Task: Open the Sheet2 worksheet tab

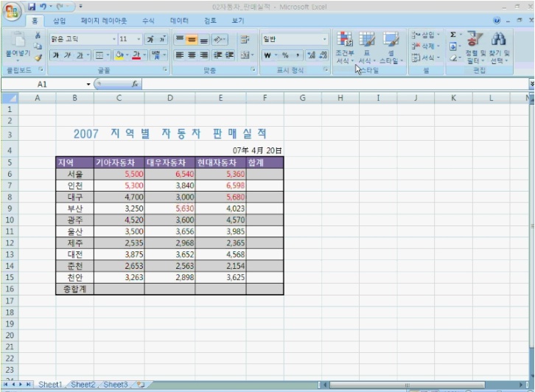Action: (x=83, y=385)
